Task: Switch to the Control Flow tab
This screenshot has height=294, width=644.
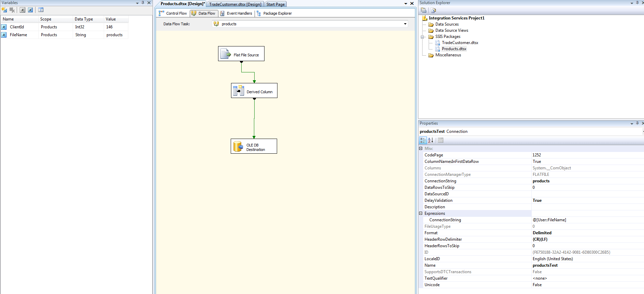Action: click(x=173, y=13)
